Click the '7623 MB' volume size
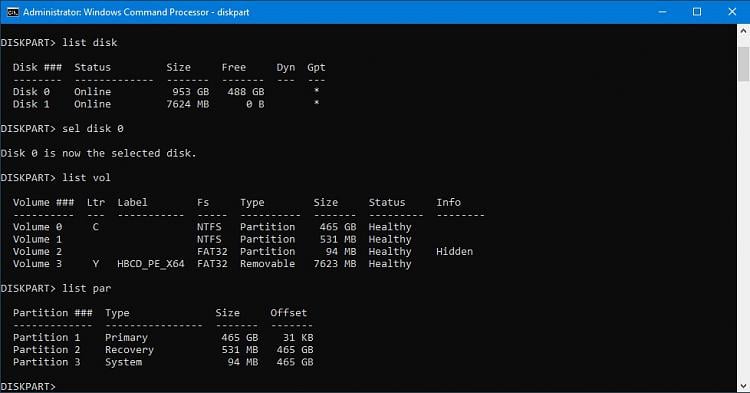Screen dimensions: 750x393 click(x=335, y=264)
